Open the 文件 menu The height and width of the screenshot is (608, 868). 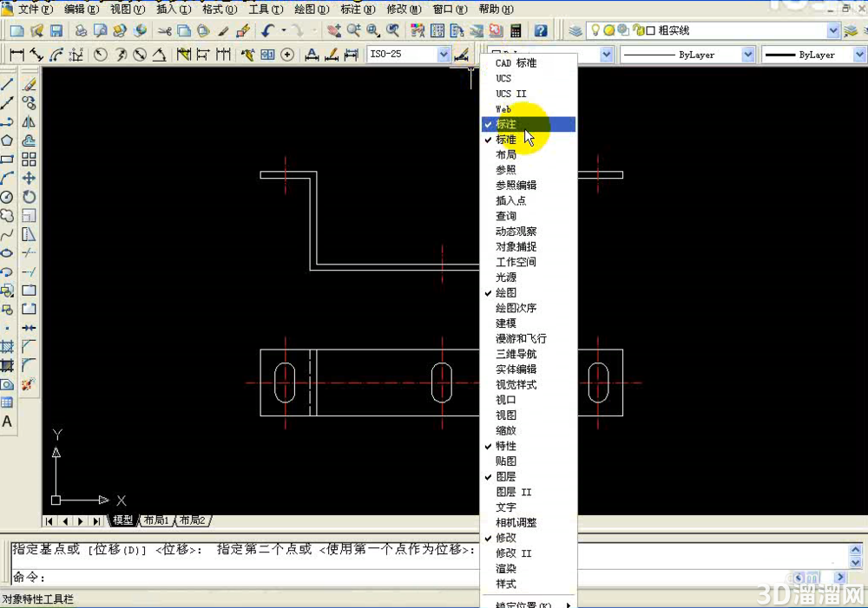coord(36,10)
